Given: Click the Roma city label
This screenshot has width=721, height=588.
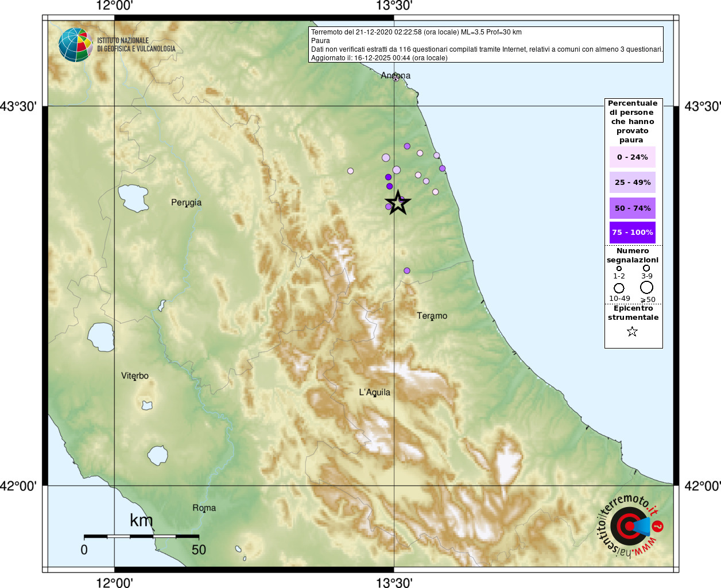Looking at the screenshot, I should coord(204,508).
